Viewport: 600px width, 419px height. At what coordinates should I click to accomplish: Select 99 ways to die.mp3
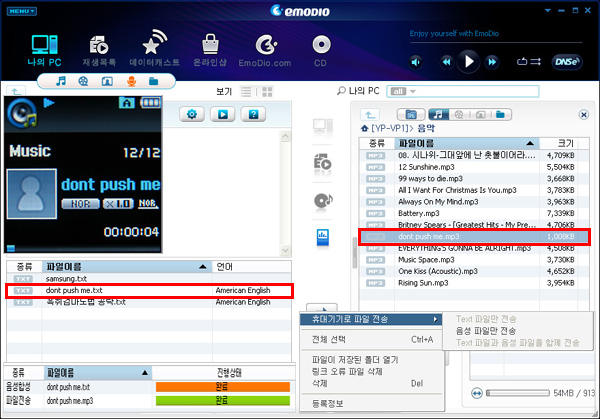[x=474, y=179]
